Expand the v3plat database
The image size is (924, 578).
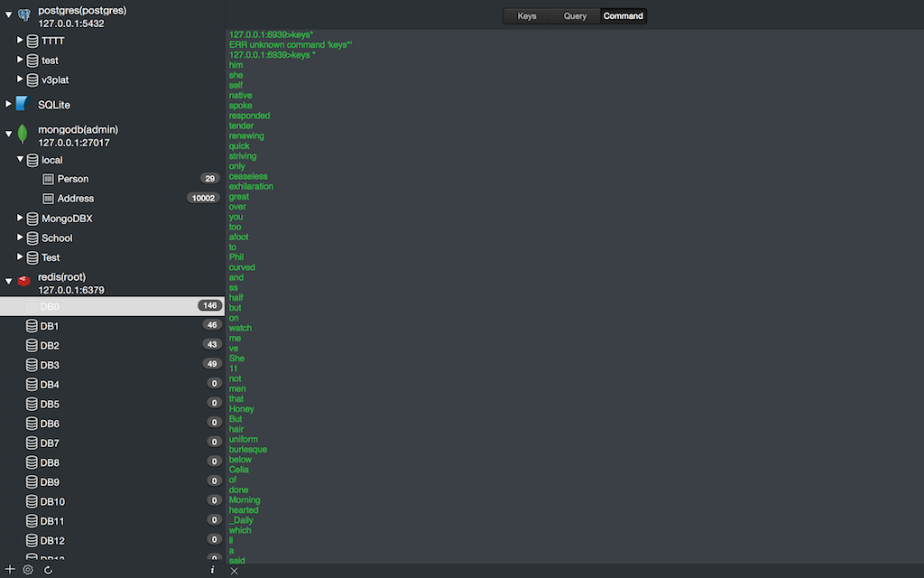pyautogui.click(x=20, y=79)
